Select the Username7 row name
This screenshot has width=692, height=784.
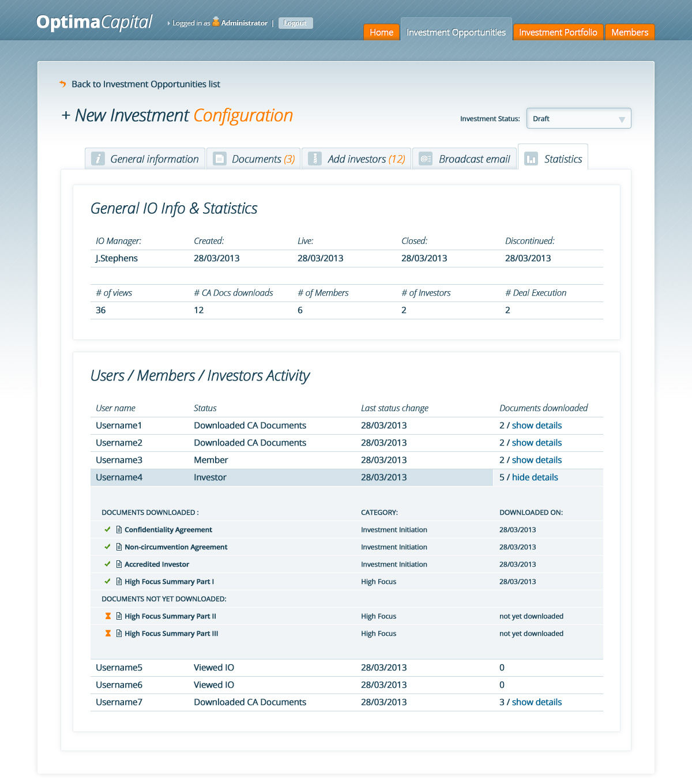(x=119, y=702)
